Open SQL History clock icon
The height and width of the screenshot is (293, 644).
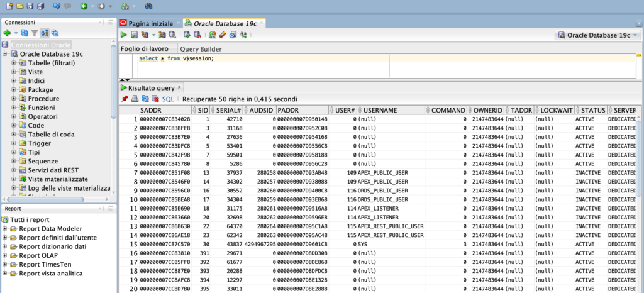point(233,35)
